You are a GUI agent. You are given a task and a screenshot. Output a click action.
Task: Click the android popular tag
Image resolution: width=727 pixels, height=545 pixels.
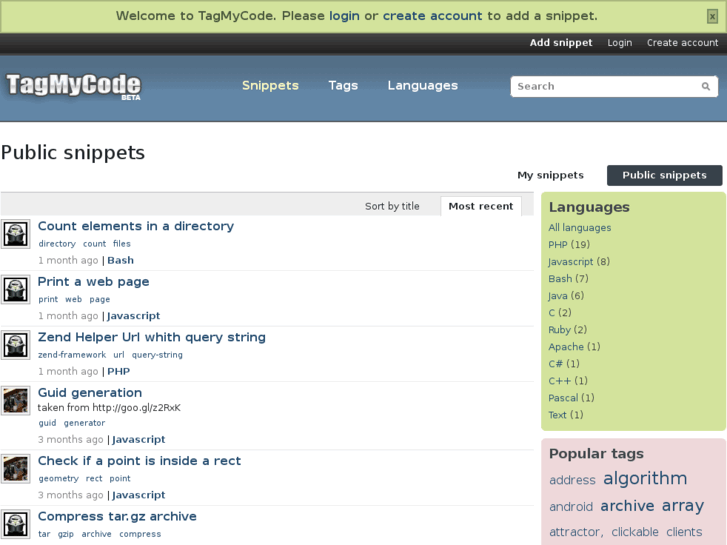571,507
